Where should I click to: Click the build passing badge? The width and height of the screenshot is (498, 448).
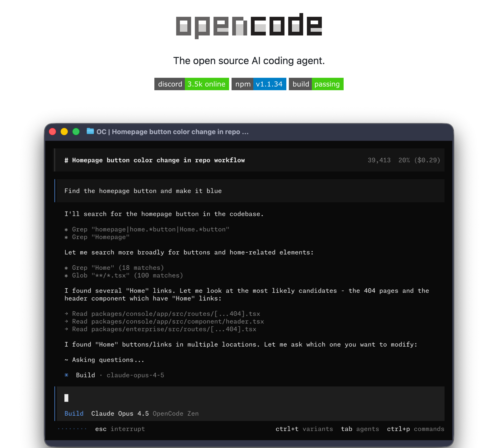(316, 84)
